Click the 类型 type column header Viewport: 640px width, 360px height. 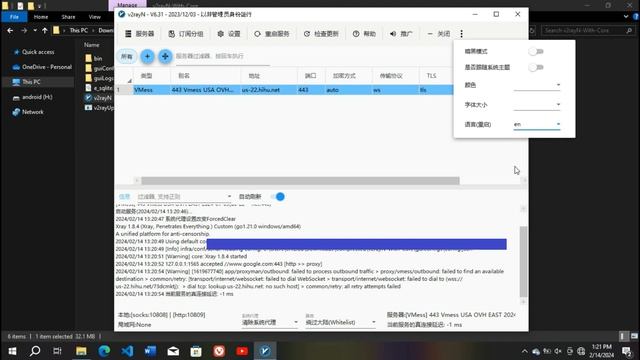tap(146, 76)
